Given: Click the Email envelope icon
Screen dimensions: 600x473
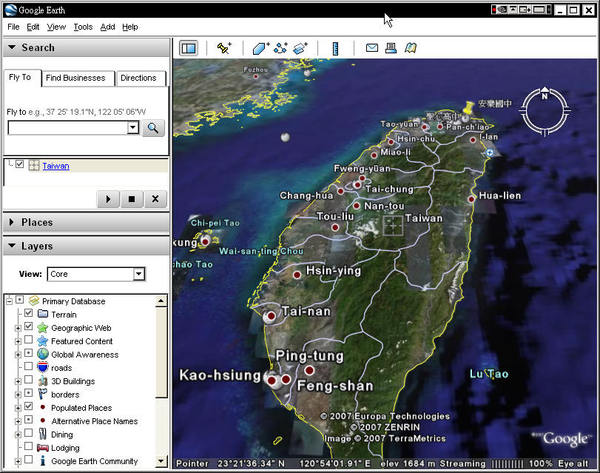Looking at the screenshot, I should tap(372, 48).
